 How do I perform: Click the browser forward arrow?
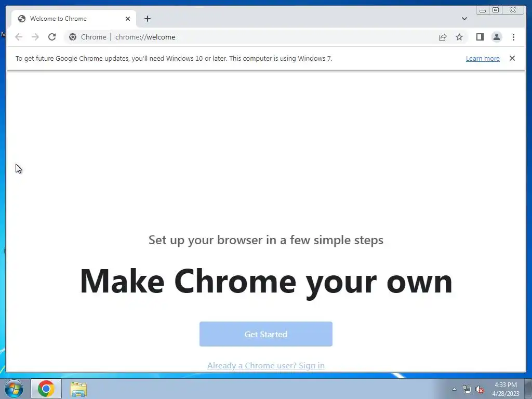[x=35, y=37]
